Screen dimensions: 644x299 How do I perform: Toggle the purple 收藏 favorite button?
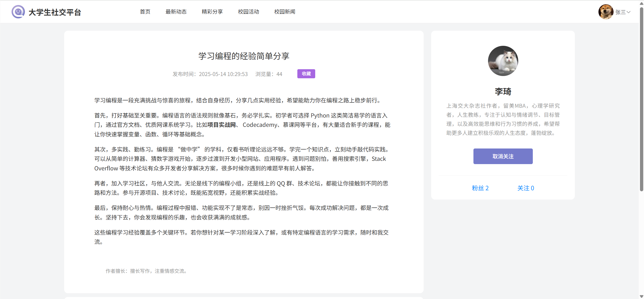[x=306, y=74]
